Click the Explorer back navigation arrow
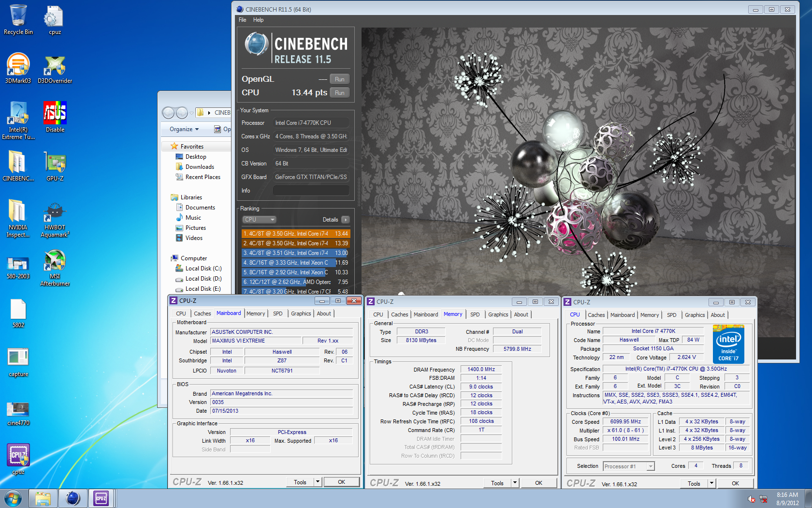Image resolution: width=812 pixels, height=508 pixels. [168, 113]
